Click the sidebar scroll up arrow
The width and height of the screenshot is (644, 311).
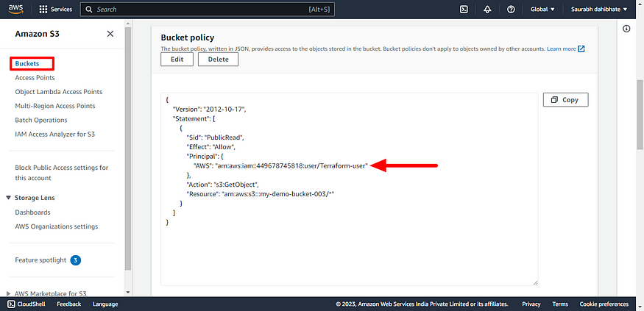128,24
